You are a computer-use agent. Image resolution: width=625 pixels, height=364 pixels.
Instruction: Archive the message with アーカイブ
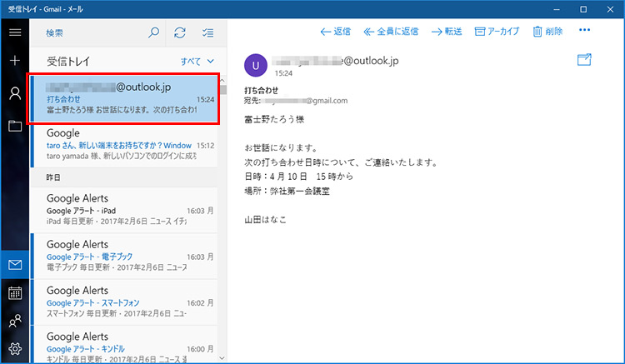pyautogui.click(x=497, y=32)
